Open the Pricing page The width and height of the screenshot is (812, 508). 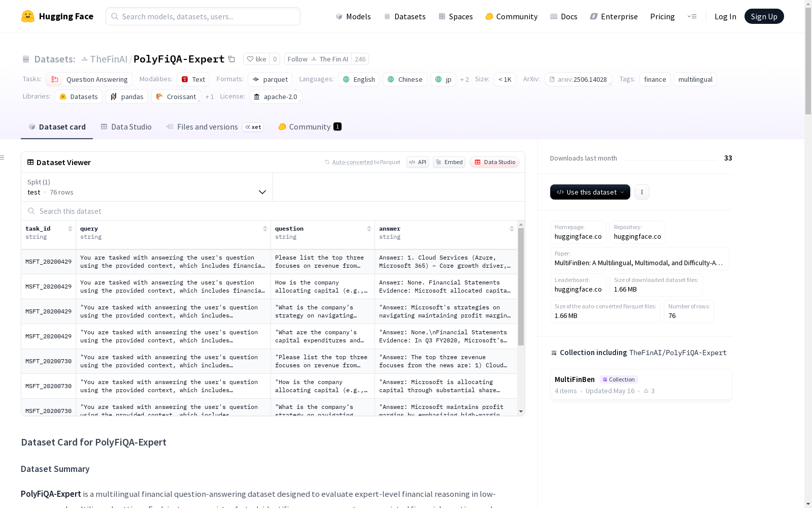point(662,16)
